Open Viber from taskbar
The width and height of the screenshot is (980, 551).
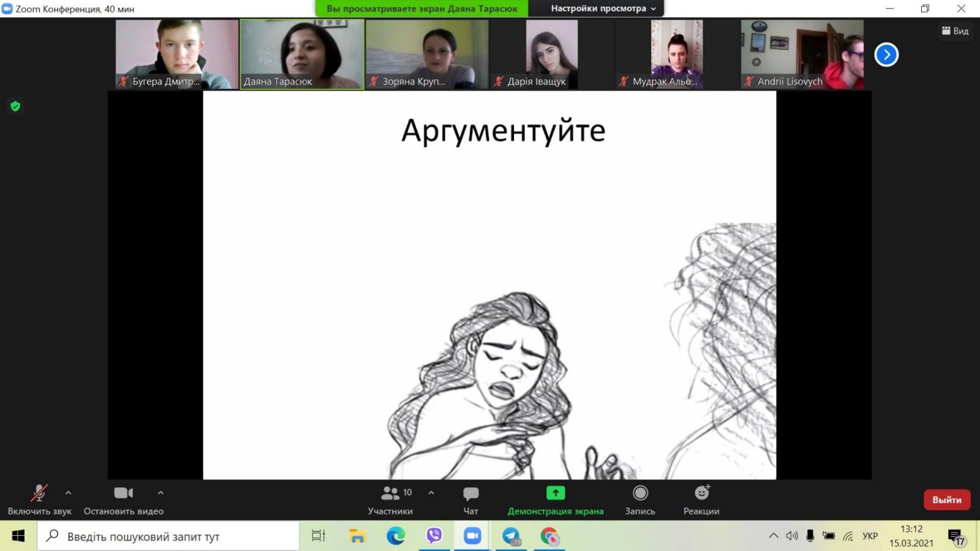click(434, 536)
